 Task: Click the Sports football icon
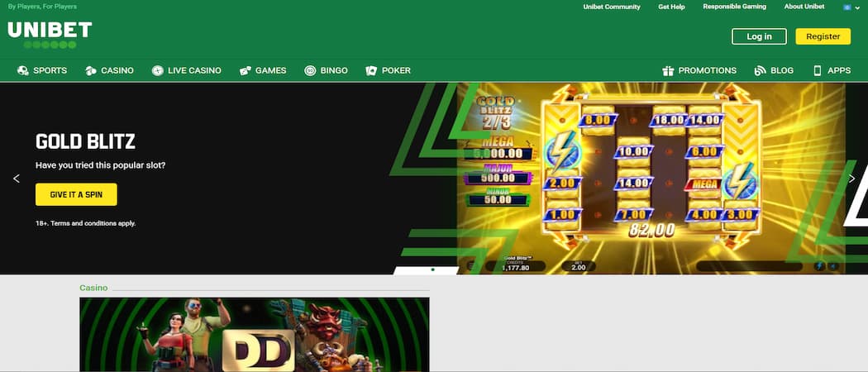(x=22, y=71)
